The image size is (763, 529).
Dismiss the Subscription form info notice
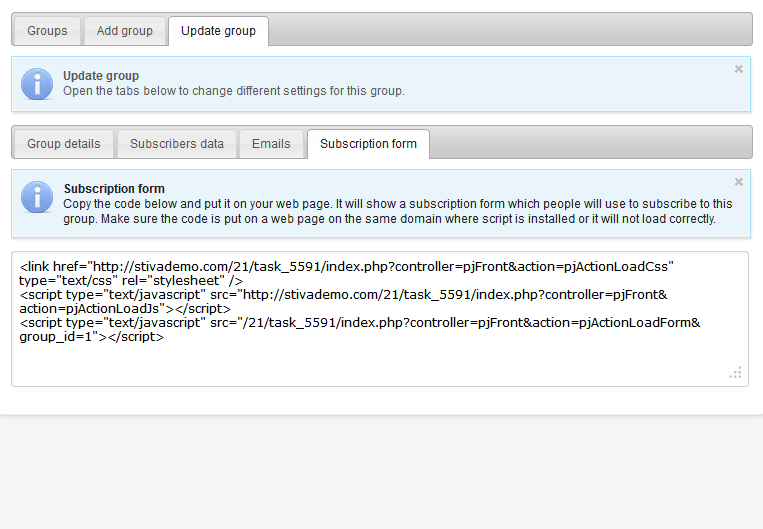click(x=739, y=182)
